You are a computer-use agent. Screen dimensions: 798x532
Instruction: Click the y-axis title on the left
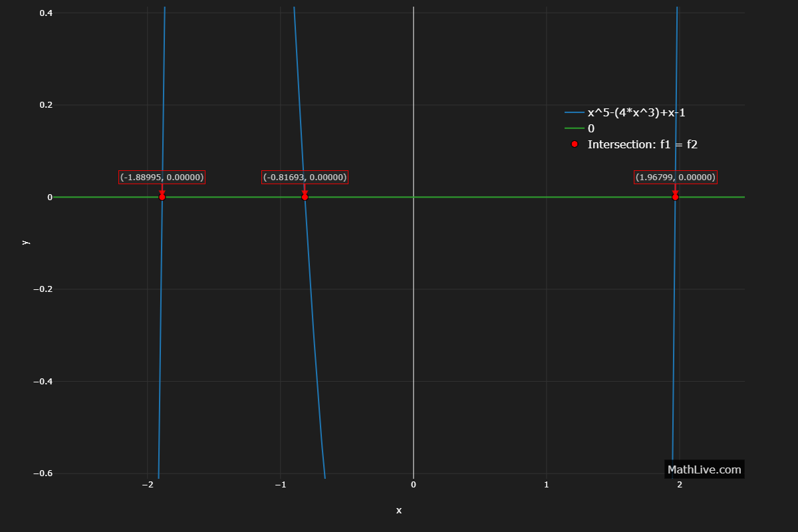point(25,243)
